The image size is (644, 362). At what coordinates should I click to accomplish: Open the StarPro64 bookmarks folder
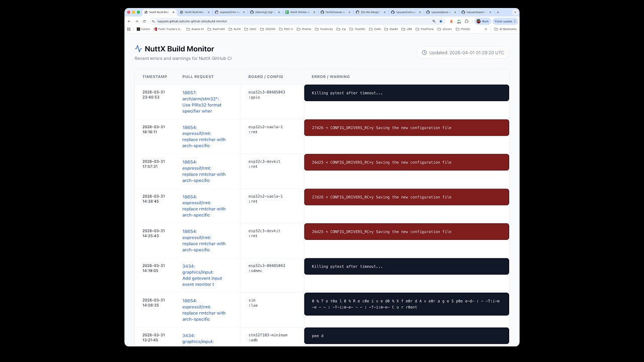[x=216, y=29]
